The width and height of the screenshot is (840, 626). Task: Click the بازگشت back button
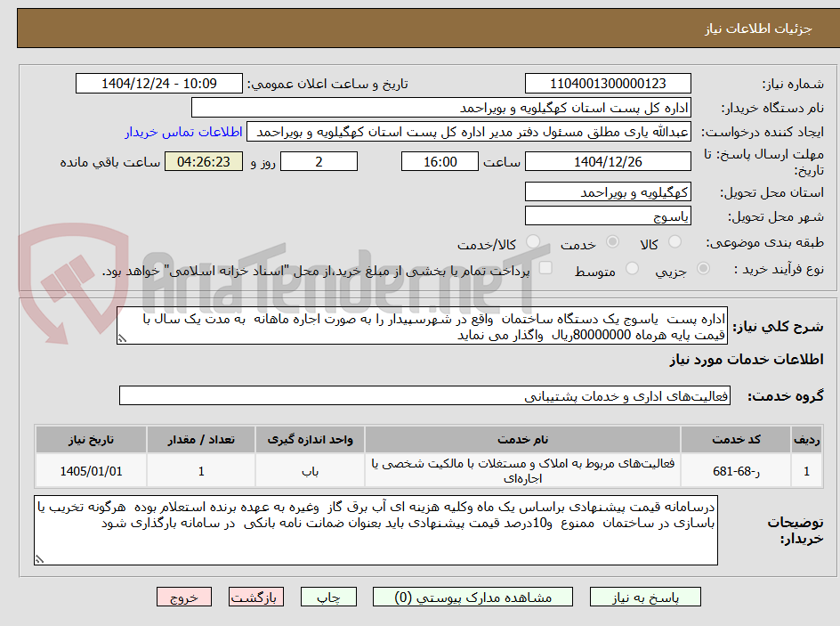[256, 597]
